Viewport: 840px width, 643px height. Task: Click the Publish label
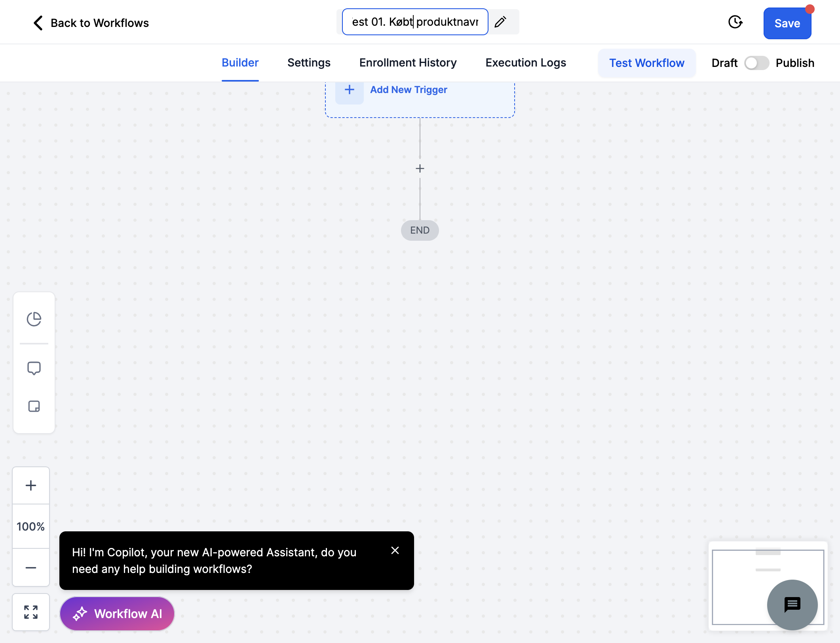click(795, 63)
